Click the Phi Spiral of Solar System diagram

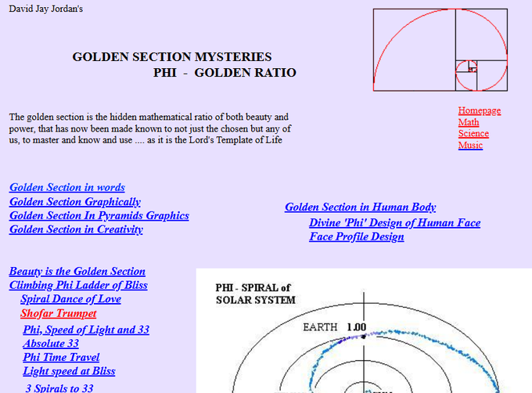click(x=364, y=331)
